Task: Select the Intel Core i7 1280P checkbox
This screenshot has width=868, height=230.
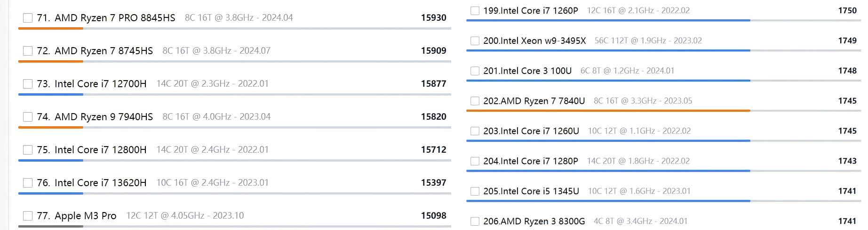Action: (x=475, y=161)
